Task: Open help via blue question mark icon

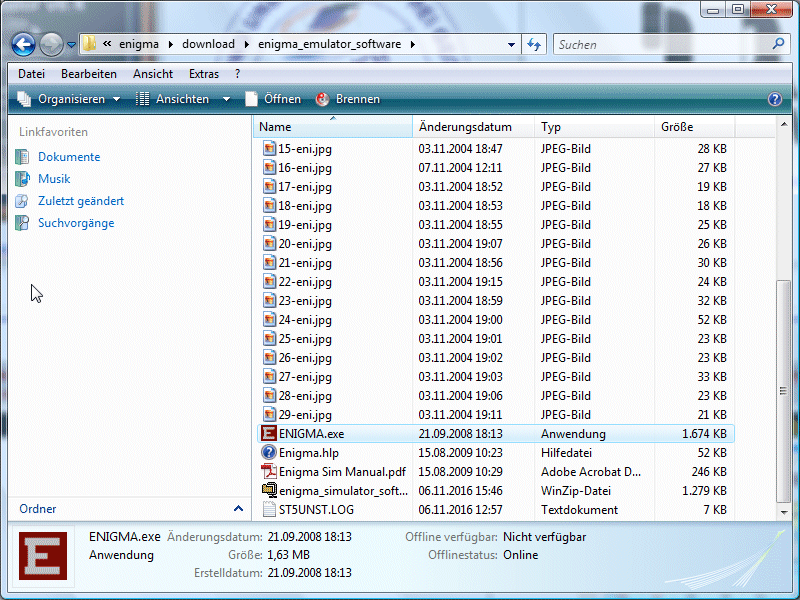Action: tap(774, 99)
